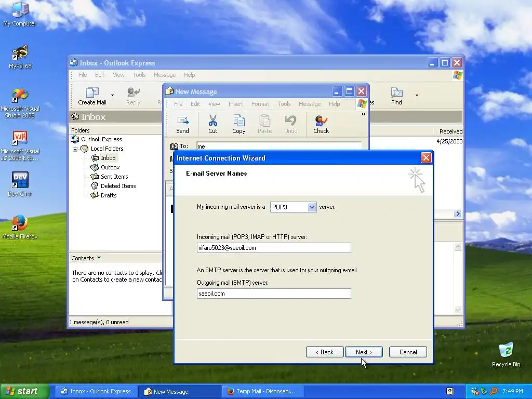Select the Deleted Items folder
Screen dimensions: 532x399
(x=118, y=186)
